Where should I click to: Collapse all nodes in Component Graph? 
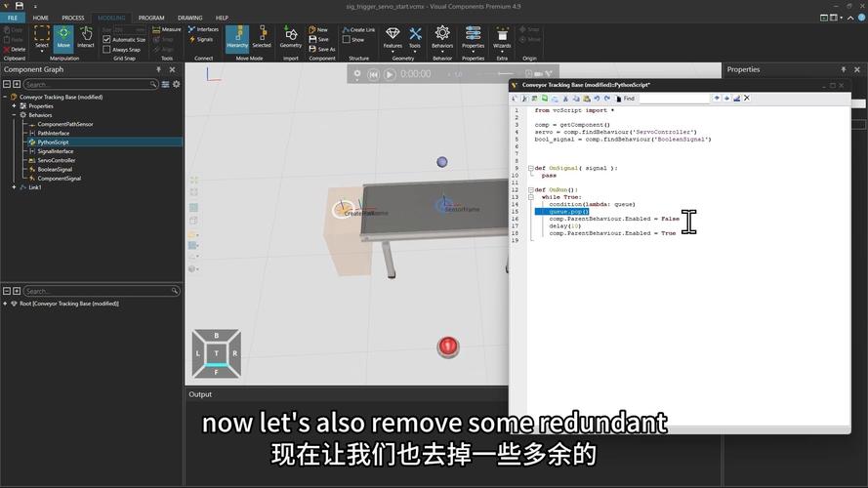(x=7, y=84)
